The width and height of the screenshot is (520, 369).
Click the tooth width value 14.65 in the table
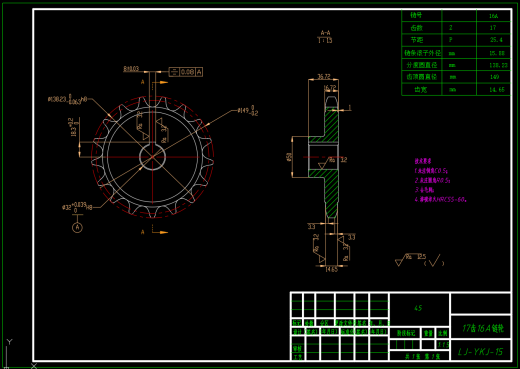tap(497, 89)
